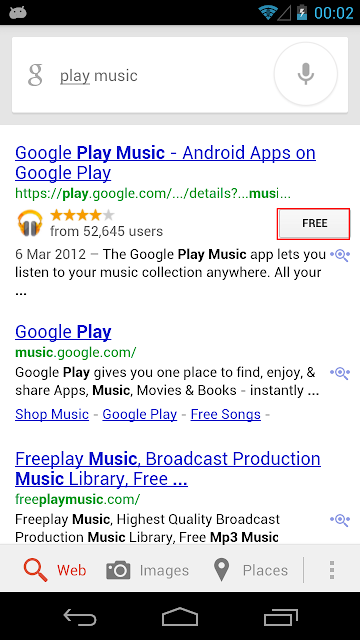Tap the Google g logo in search box
The width and height of the screenshot is (360, 640).
[x=35, y=76]
